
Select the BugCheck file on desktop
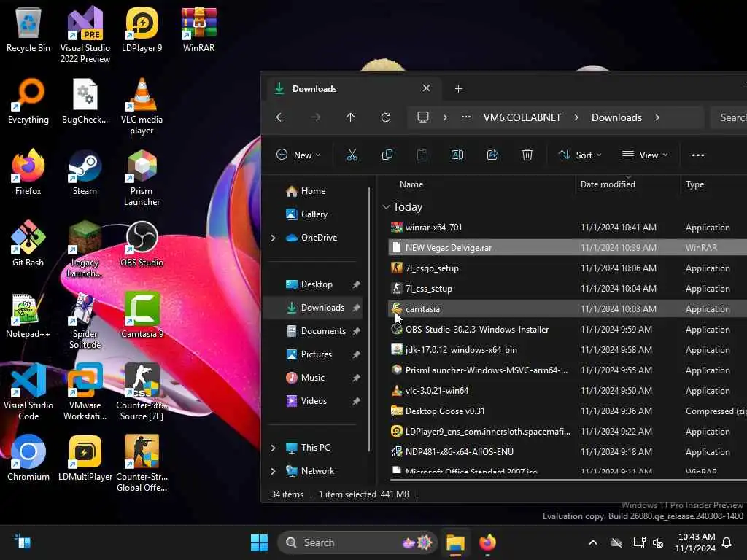(x=85, y=101)
